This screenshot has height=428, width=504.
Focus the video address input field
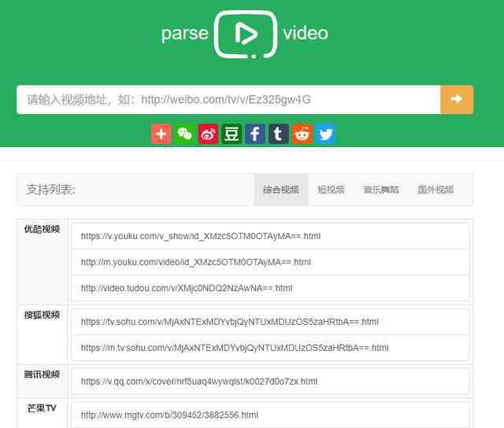click(x=228, y=100)
